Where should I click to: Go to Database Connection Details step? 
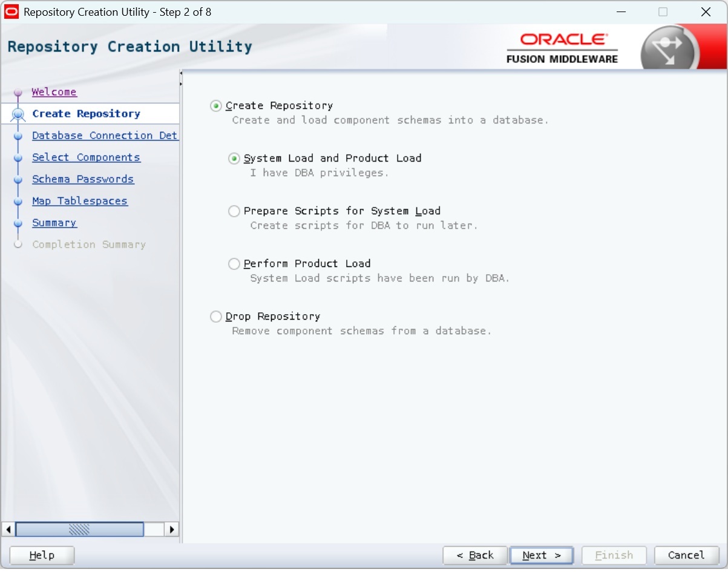[x=105, y=136]
